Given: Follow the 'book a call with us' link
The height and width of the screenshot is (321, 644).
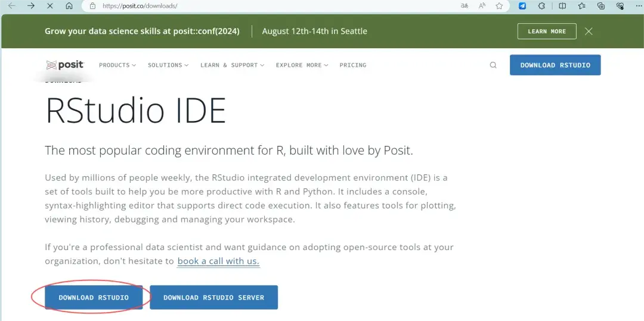Looking at the screenshot, I should coord(218,261).
